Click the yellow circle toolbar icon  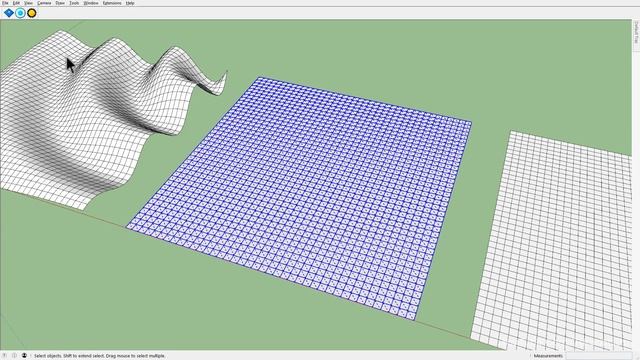[32, 13]
